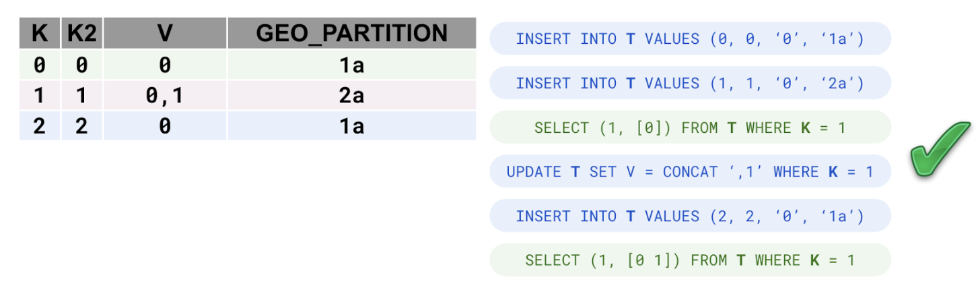Click the K cell with value 0

pyautogui.click(x=40, y=65)
